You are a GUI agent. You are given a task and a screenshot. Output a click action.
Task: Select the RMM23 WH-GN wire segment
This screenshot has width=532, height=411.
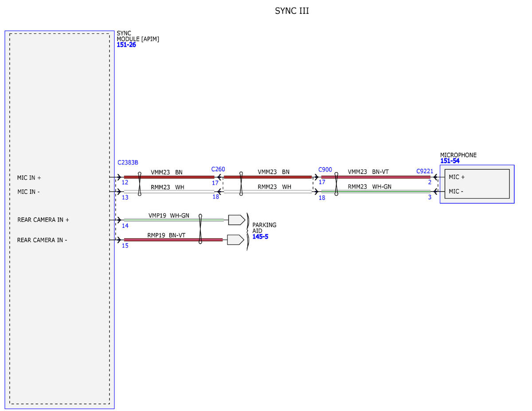[376, 191]
